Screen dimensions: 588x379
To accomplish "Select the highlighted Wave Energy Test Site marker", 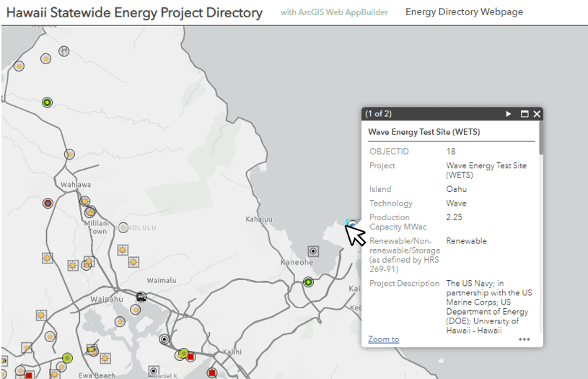I will point(352,225).
